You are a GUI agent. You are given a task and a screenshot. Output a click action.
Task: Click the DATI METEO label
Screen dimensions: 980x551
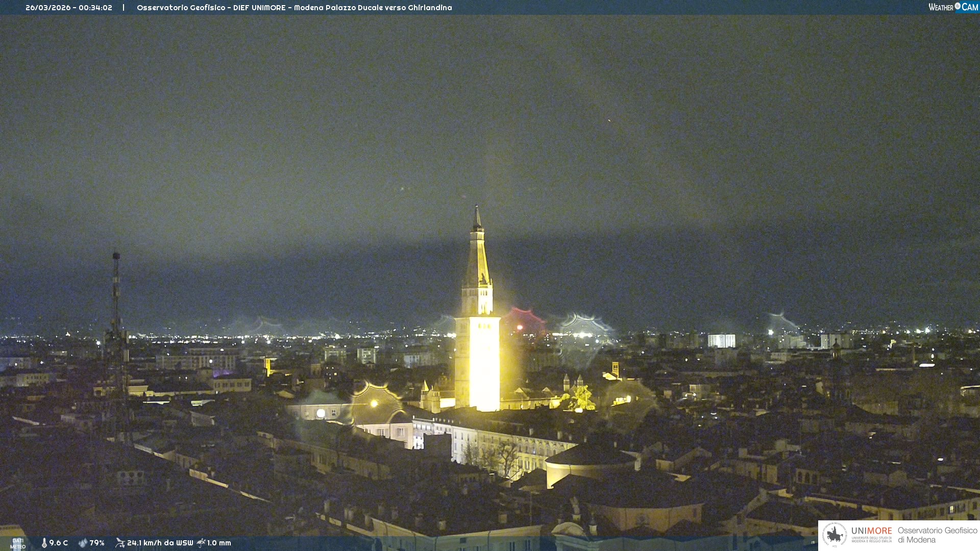18,543
